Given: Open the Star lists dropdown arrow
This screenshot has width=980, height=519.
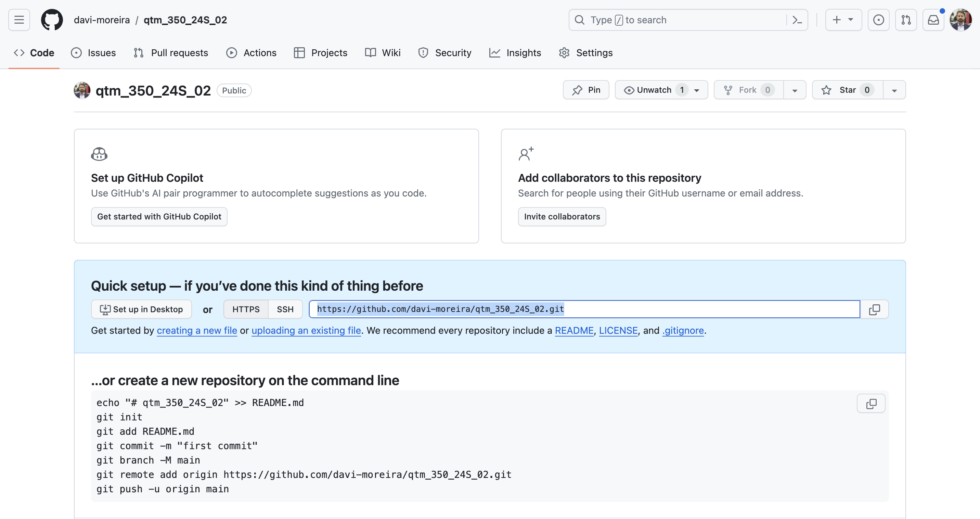Looking at the screenshot, I should pyautogui.click(x=894, y=90).
